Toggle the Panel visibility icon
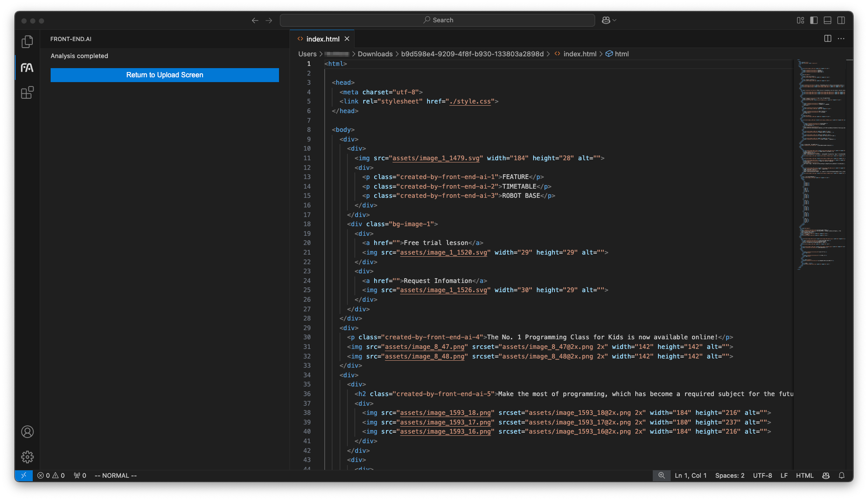 click(827, 20)
